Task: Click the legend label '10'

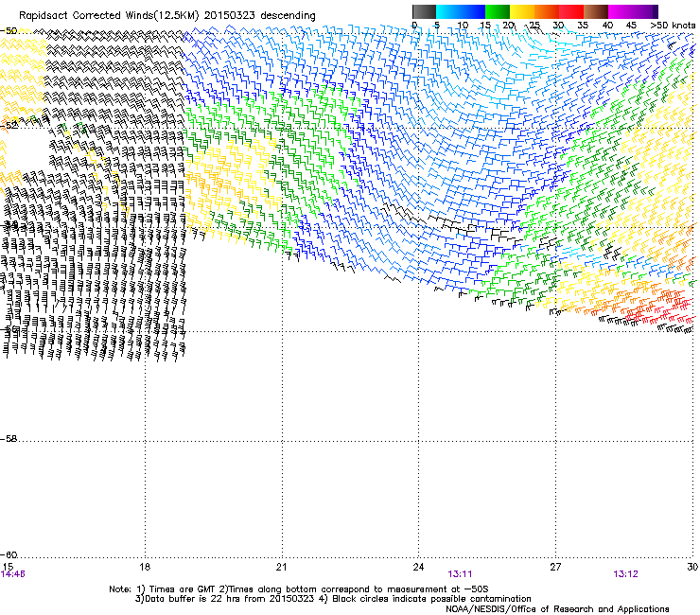Action: pos(463,26)
